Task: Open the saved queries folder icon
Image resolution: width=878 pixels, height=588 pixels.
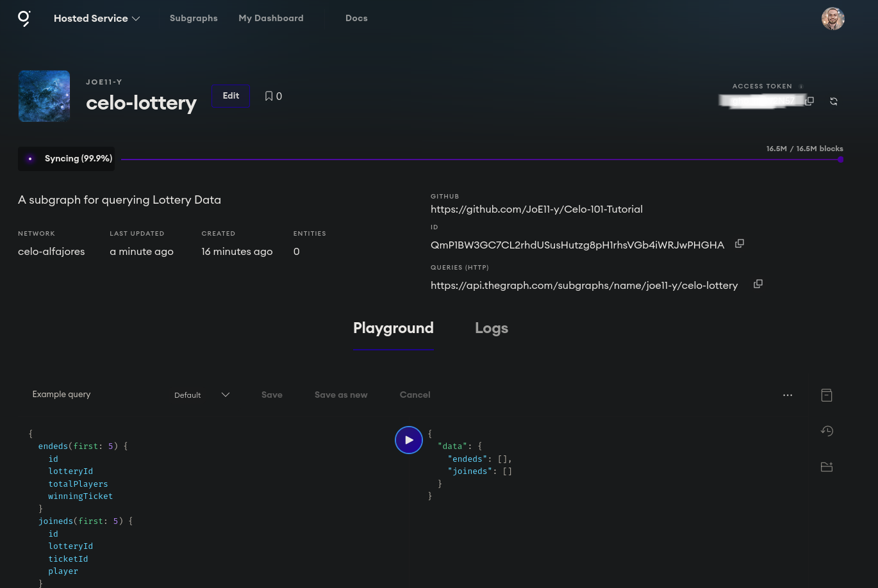Action: point(827,467)
